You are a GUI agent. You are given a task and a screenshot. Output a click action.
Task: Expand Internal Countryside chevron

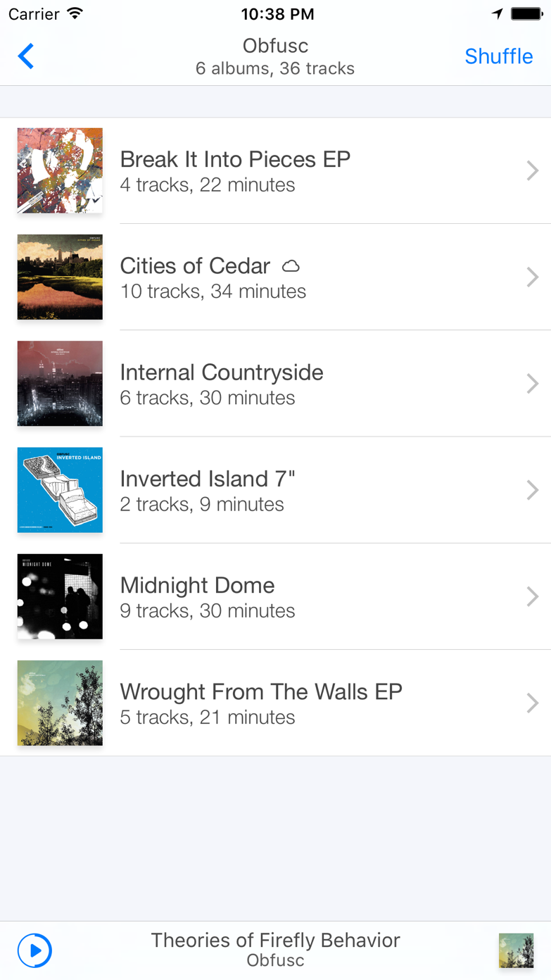[x=532, y=384]
